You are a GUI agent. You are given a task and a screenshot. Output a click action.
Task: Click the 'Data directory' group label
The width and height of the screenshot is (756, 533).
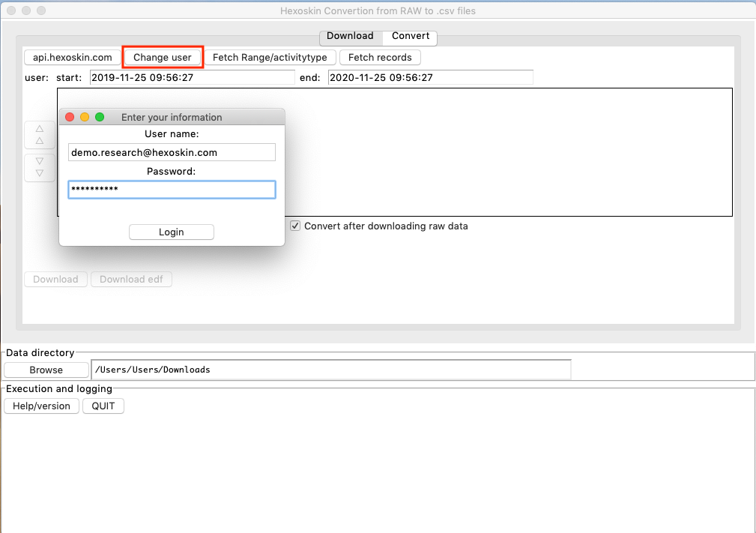tap(40, 352)
